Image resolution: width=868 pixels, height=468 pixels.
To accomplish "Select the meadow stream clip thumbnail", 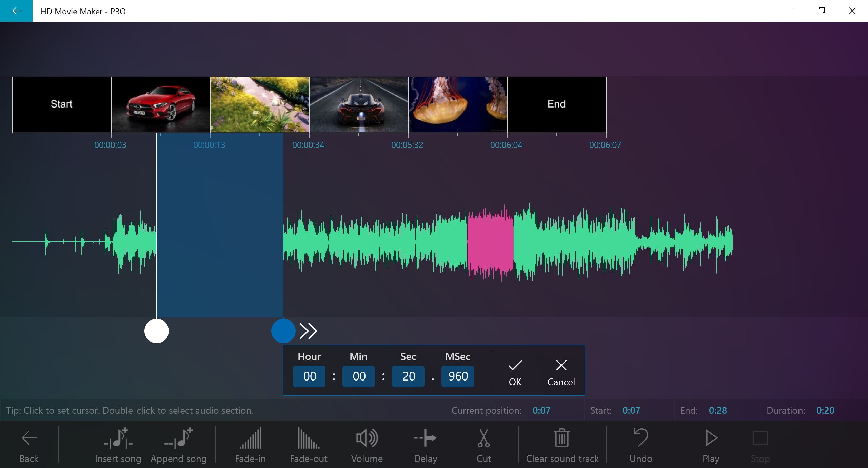I will [260, 104].
